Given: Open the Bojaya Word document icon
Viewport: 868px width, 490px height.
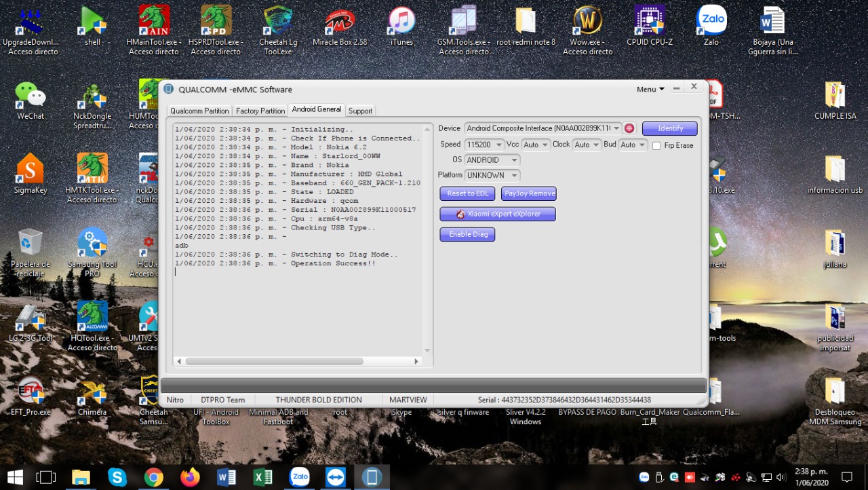Looking at the screenshot, I should click(x=773, y=31).
